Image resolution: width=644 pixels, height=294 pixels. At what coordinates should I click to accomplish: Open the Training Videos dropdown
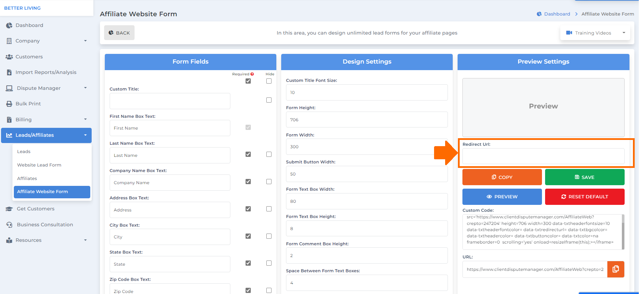point(595,33)
